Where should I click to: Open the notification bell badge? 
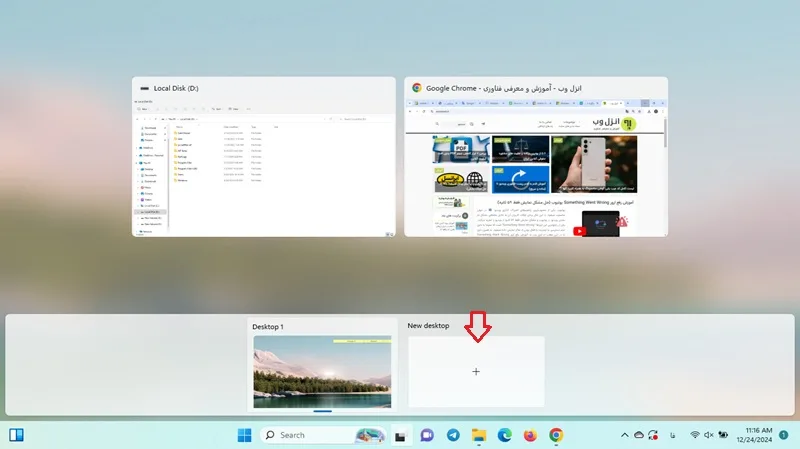click(784, 435)
